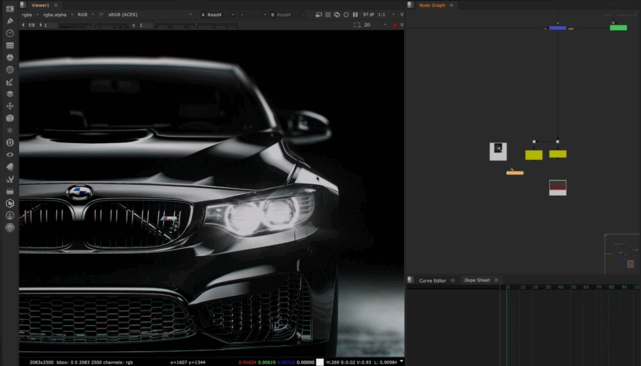Image resolution: width=641 pixels, height=366 pixels.
Task: Open the Particles nodes menu
Action: 10,130
